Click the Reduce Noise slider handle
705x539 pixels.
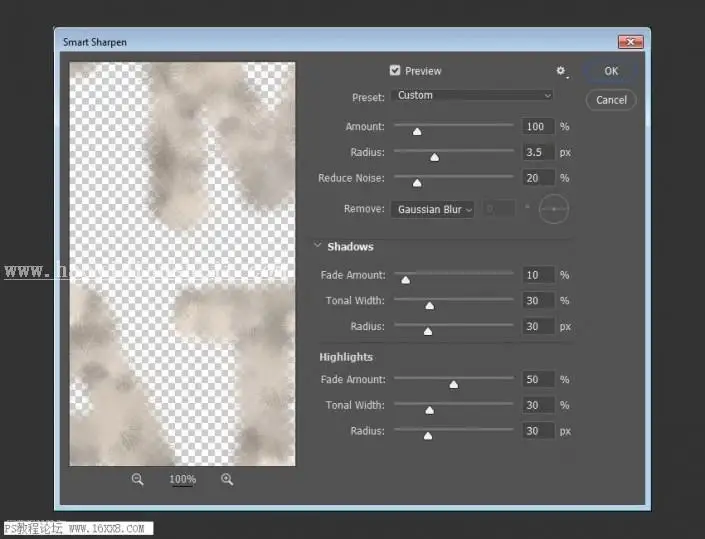point(417,183)
